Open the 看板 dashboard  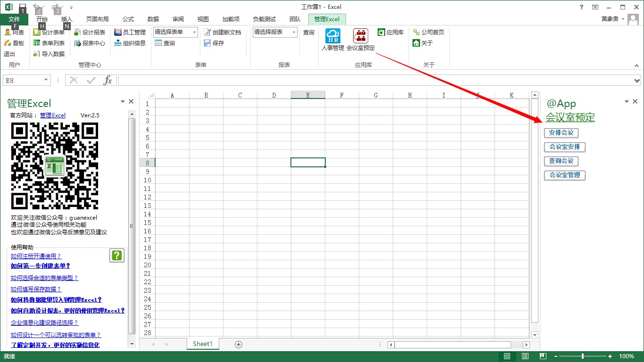pos(14,43)
